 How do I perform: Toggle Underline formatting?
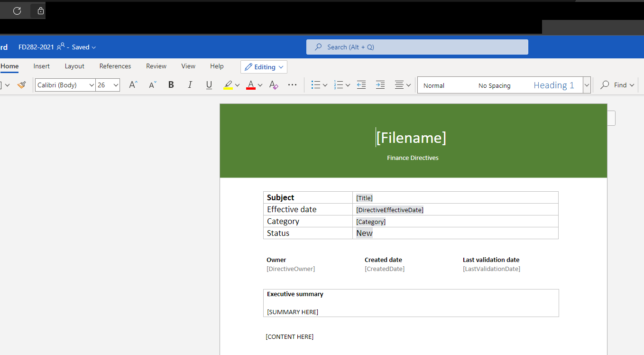(x=209, y=85)
